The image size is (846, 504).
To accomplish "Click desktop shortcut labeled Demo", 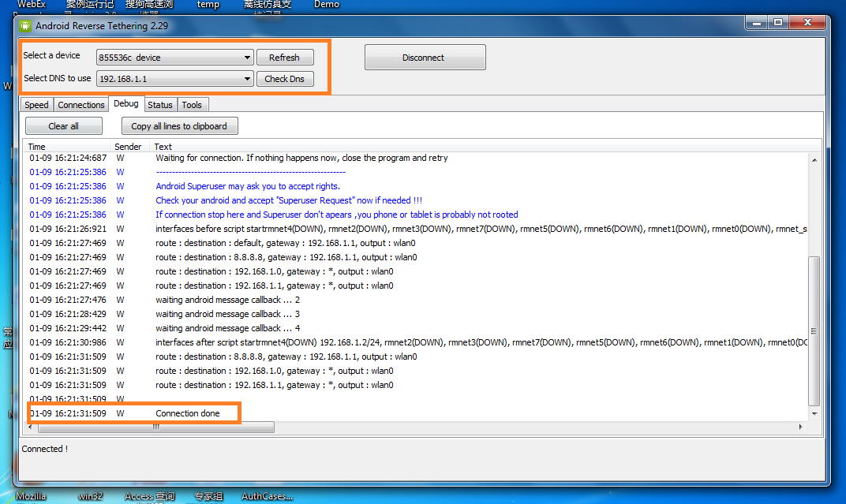I will 327,4.
